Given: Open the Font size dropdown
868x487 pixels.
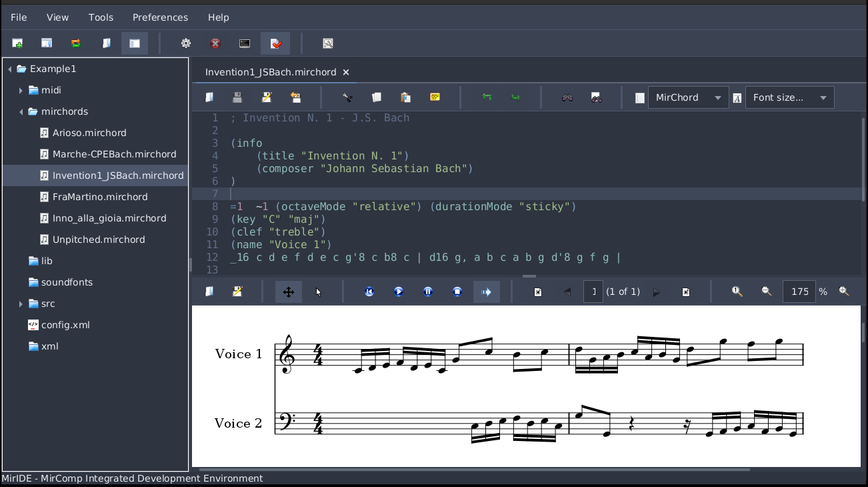Looking at the screenshot, I should click(x=789, y=97).
